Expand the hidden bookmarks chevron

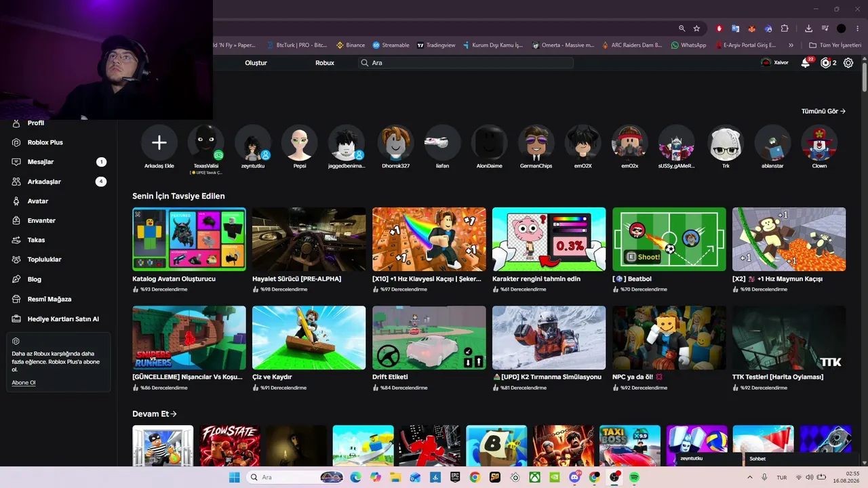point(791,45)
